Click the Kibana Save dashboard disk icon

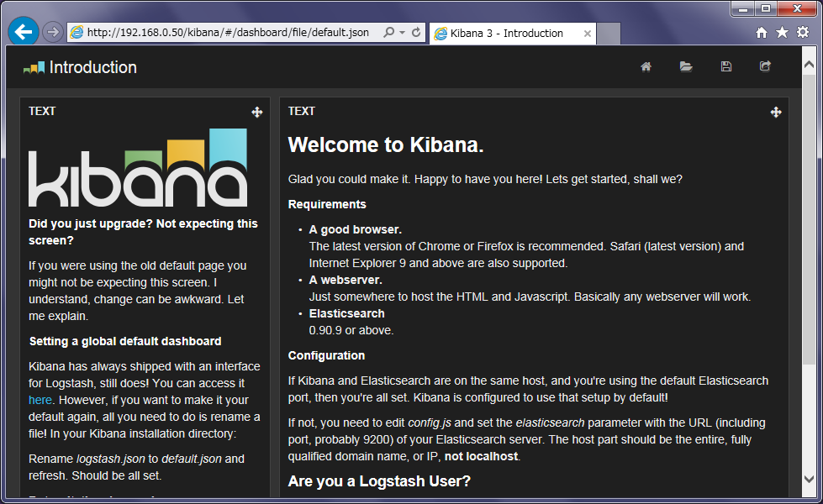[725, 66]
